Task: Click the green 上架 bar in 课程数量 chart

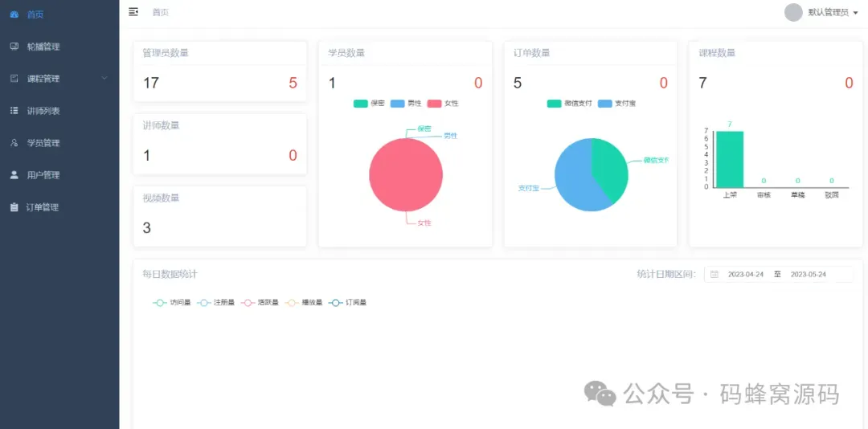Action: (x=730, y=159)
